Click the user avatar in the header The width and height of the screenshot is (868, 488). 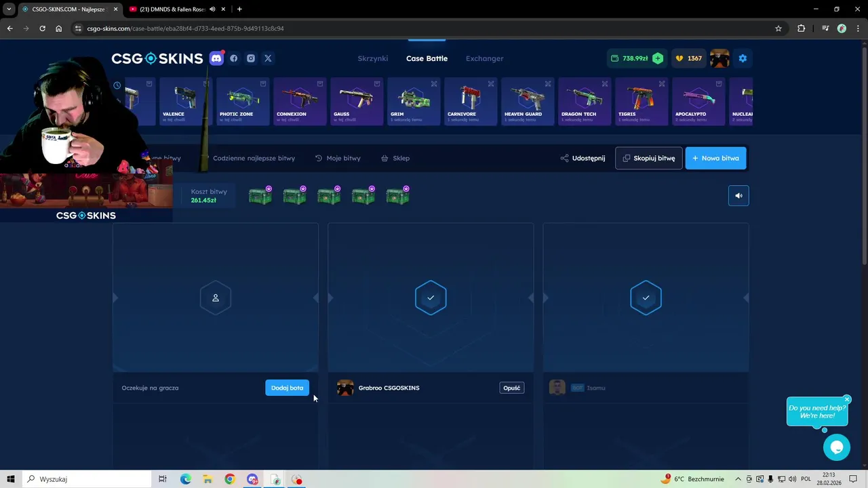[719, 58]
